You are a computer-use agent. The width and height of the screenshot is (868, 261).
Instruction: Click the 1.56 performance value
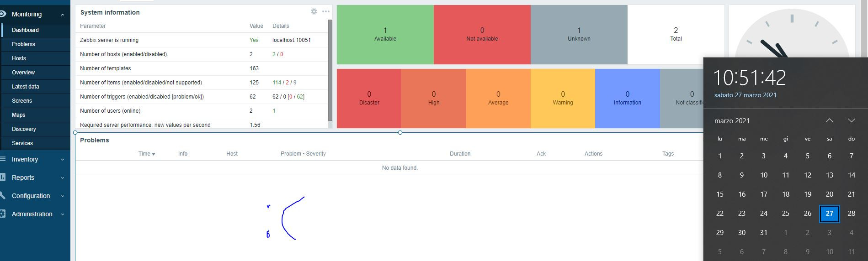(x=255, y=125)
